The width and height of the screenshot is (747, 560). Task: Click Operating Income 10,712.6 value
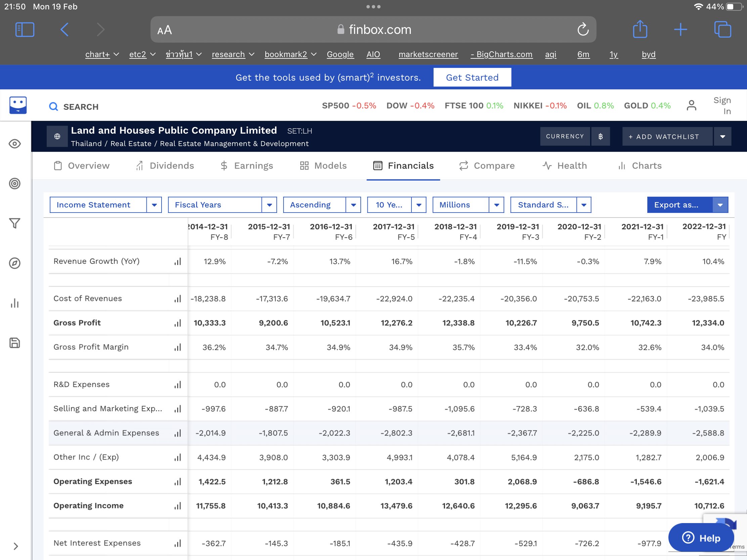[709, 506]
